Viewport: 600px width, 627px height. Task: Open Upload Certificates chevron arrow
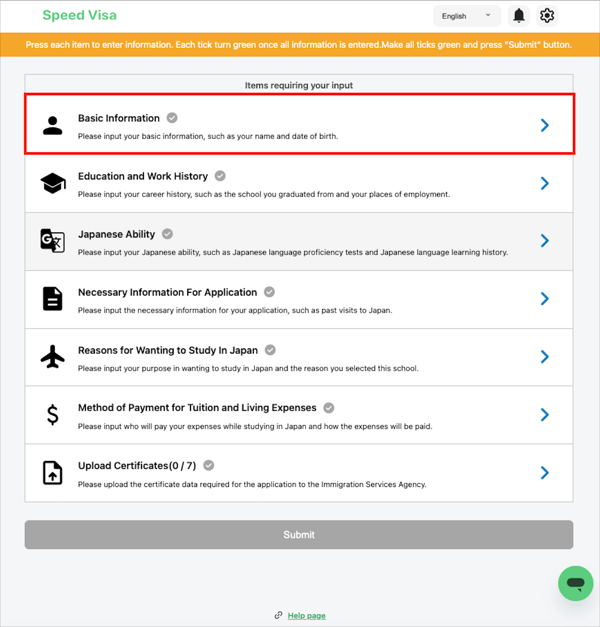pos(544,472)
